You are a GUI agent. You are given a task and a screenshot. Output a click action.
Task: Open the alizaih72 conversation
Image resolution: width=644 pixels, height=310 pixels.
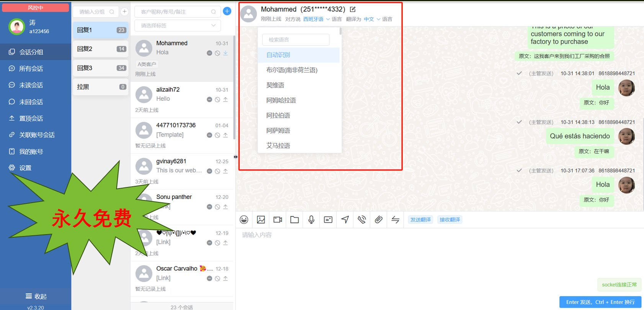pos(182,100)
